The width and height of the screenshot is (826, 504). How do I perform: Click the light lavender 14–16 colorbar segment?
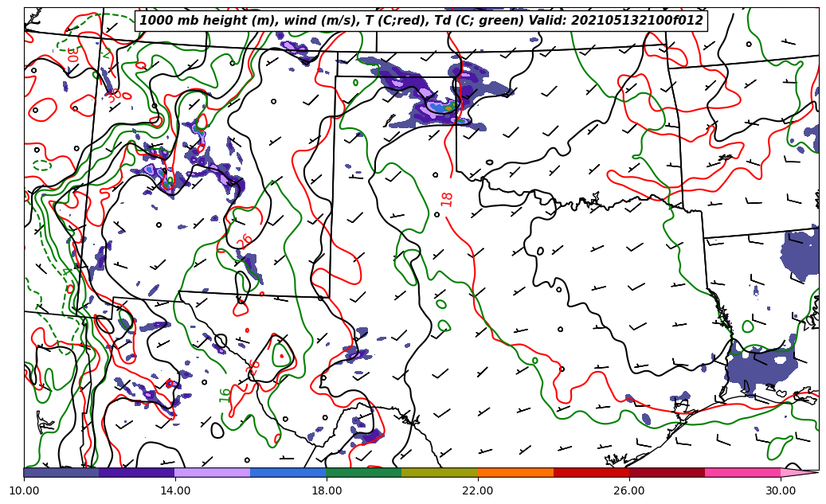pyautogui.click(x=212, y=472)
